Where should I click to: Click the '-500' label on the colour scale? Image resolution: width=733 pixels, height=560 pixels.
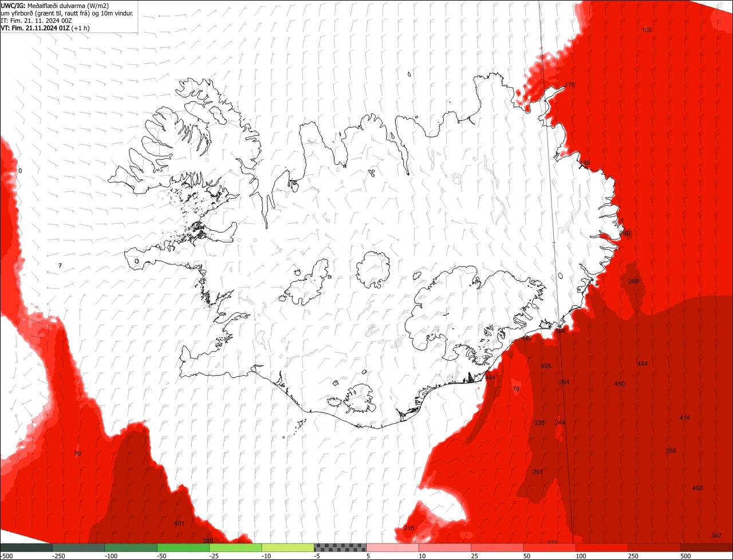coord(6,556)
